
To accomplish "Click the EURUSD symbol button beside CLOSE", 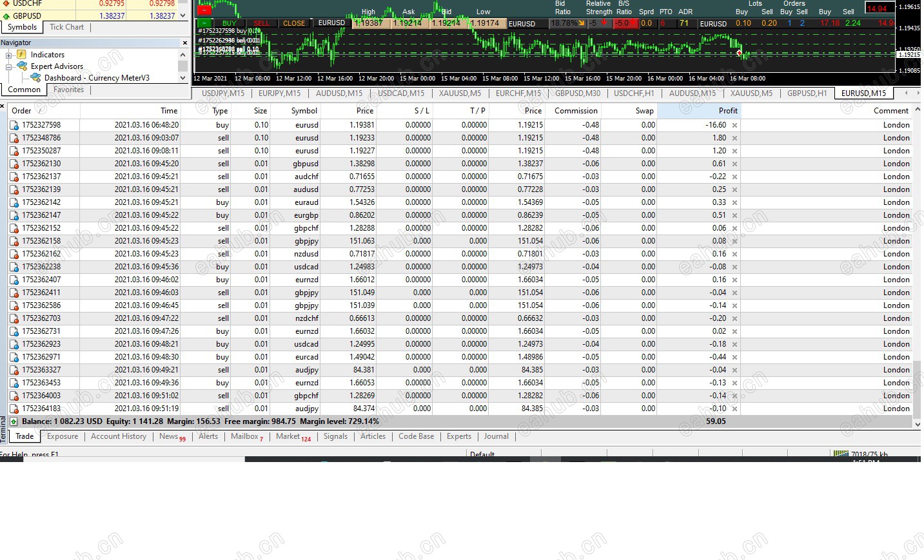I will pyautogui.click(x=331, y=23).
